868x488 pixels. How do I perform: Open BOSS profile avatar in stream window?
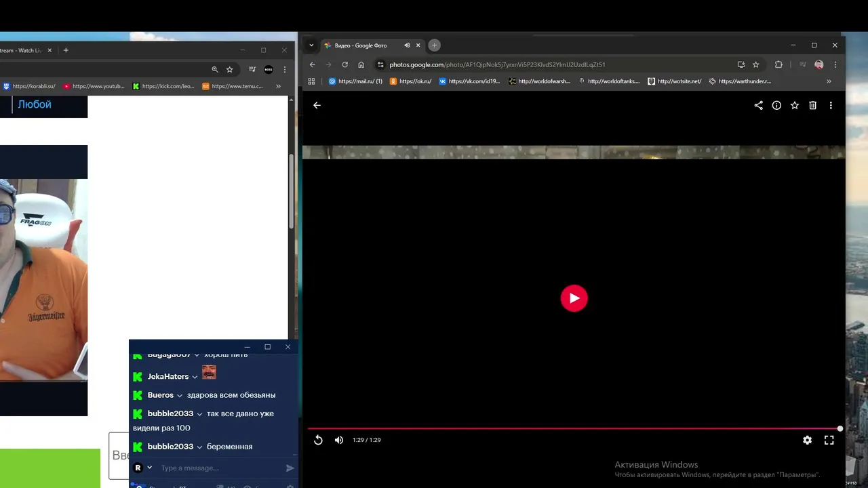[269, 69]
